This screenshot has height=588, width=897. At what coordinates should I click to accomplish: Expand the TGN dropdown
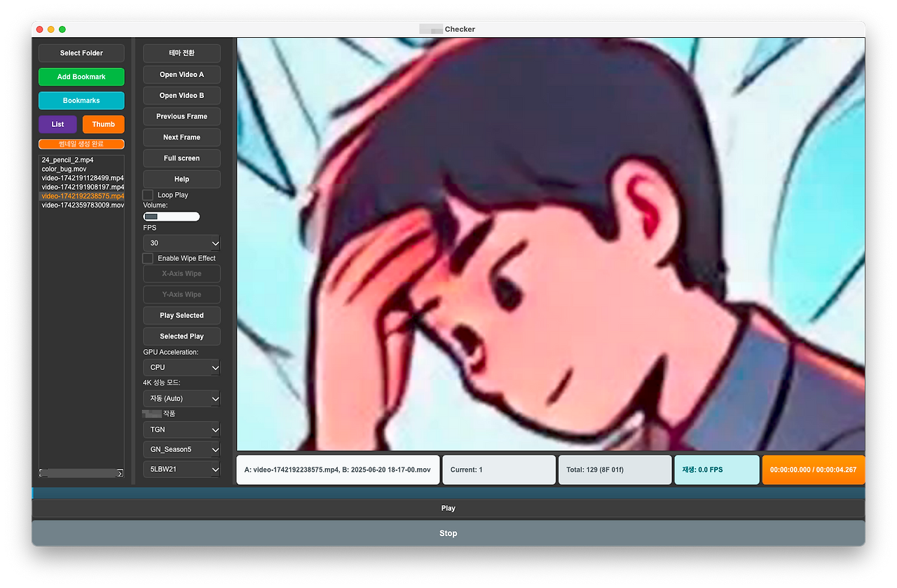pyautogui.click(x=182, y=430)
